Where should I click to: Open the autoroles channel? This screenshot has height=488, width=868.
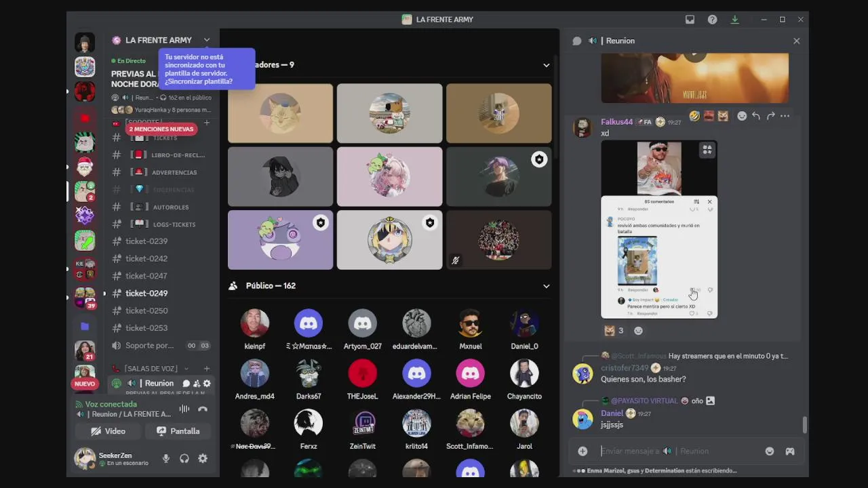pyautogui.click(x=161, y=207)
